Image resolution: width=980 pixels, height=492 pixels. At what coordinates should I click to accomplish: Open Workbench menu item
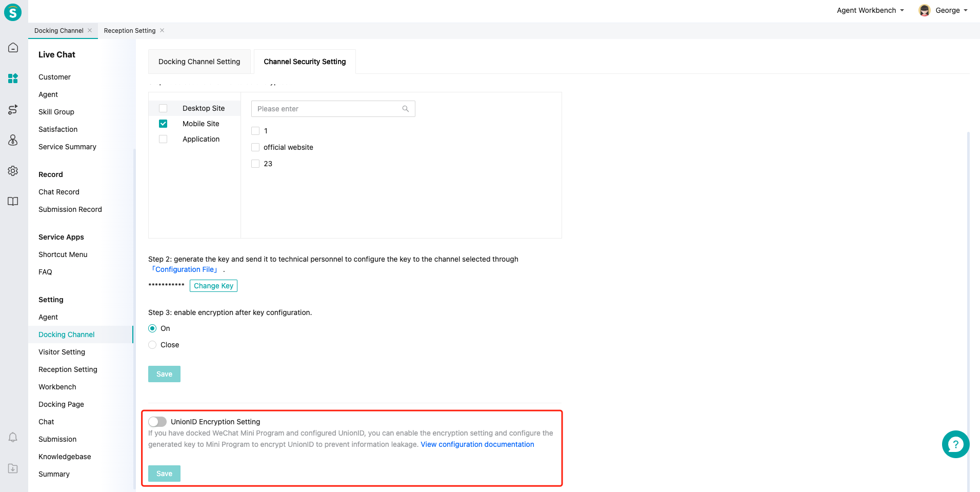coord(57,387)
